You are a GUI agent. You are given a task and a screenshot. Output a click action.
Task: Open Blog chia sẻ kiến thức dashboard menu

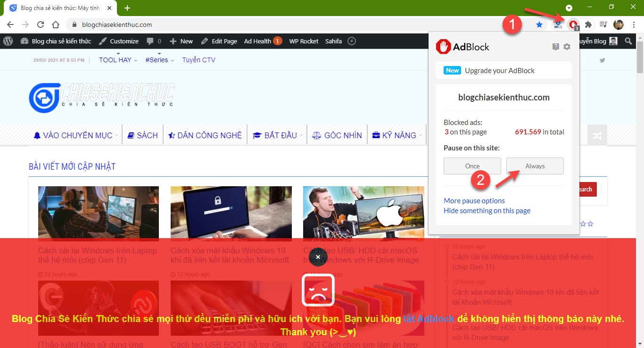56,41
